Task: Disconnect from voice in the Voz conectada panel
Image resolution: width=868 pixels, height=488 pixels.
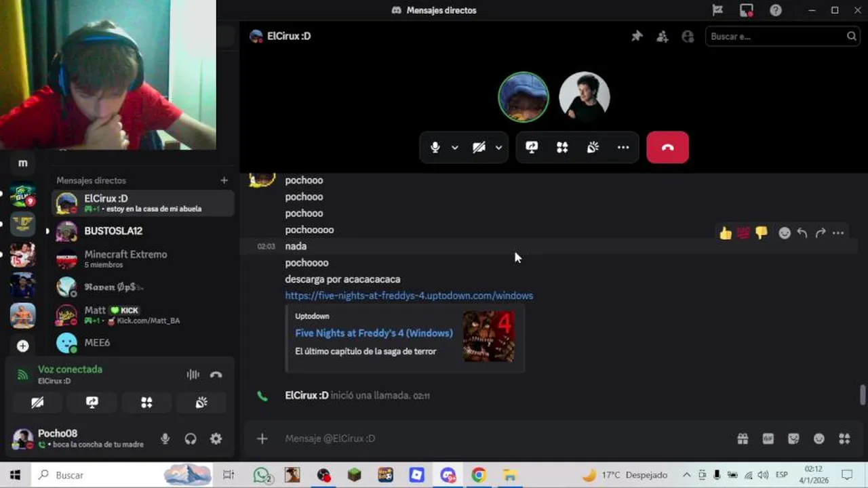Action: [x=216, y=375]
